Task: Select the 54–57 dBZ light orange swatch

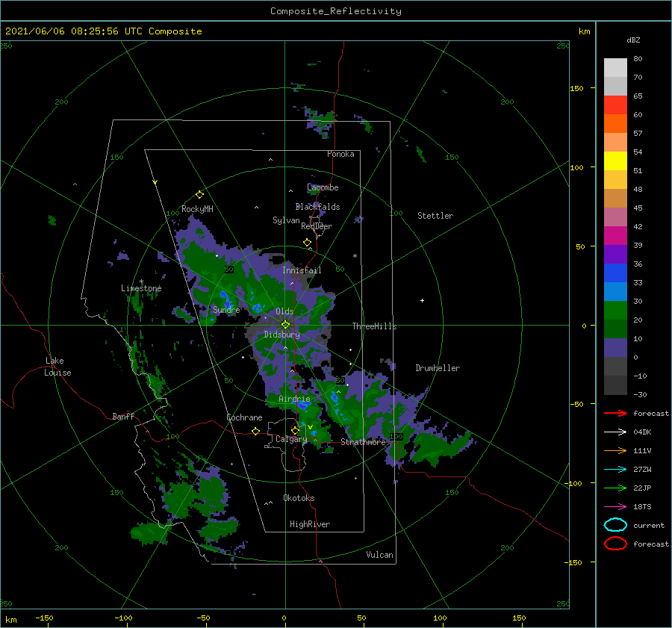Action: point(615,143)
